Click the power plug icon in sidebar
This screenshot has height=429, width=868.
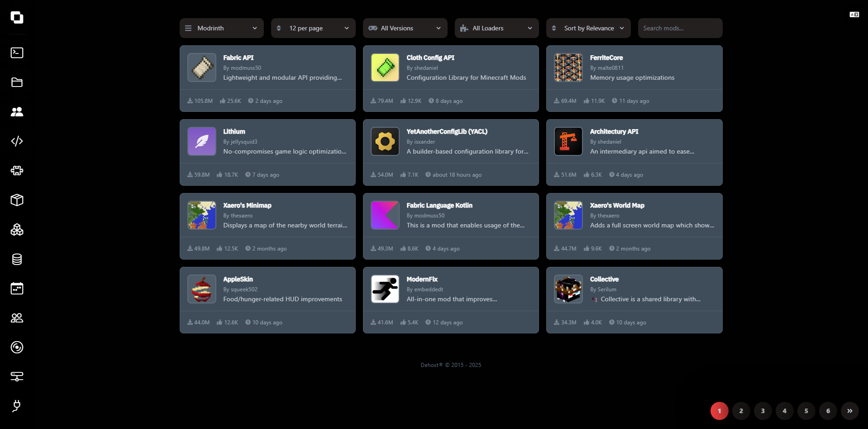tap(17, 406)
